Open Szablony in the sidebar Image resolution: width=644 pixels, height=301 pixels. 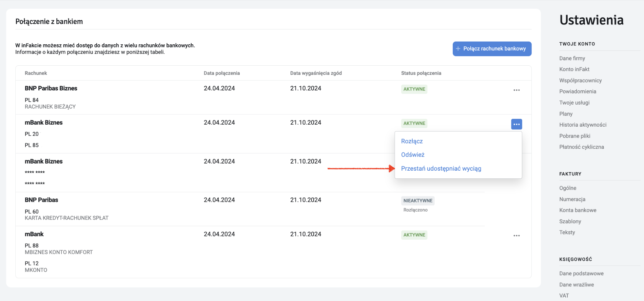[x=570, y=221]
